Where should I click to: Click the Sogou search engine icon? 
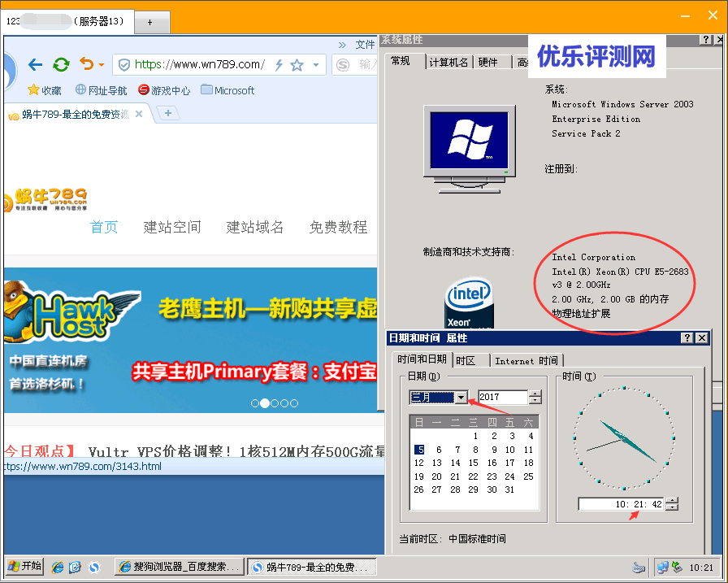343,64
